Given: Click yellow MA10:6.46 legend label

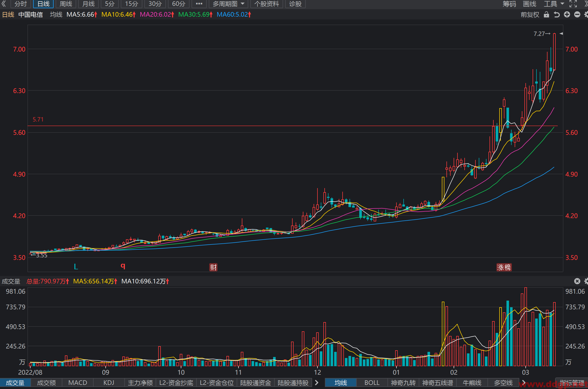Looking at the screenshot, I should (x=118, y=15).
